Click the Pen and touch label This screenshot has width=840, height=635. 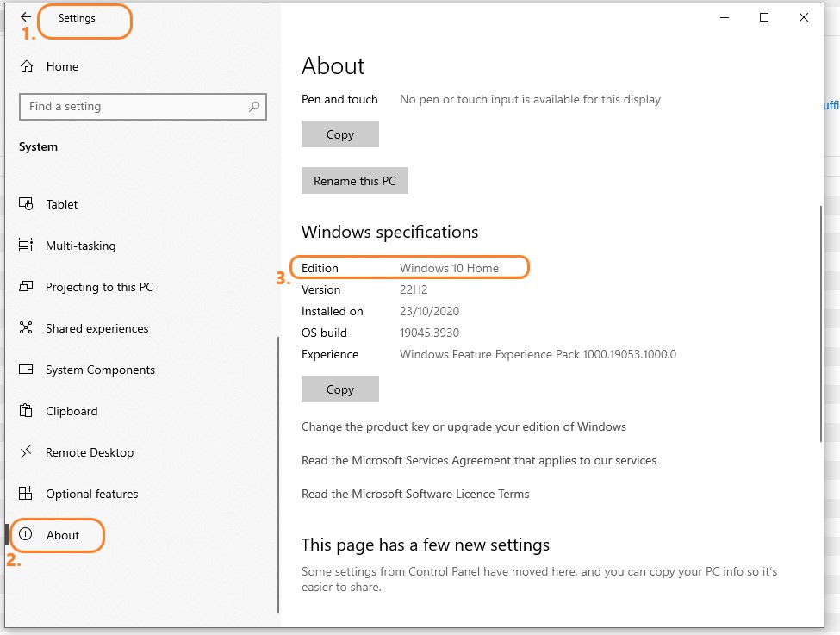(339, 99)
